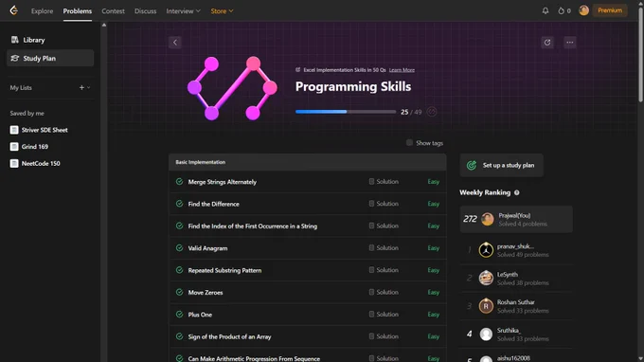This screenshot has width=644, height=362.
Task: Open the Discuss tab
Action: [146, 11]
